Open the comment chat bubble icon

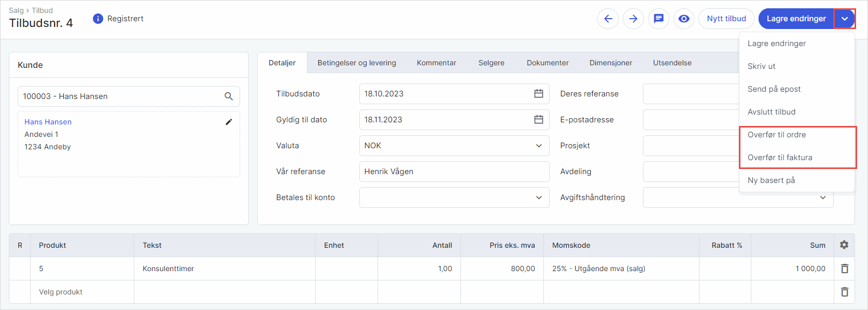coord(659,19)
